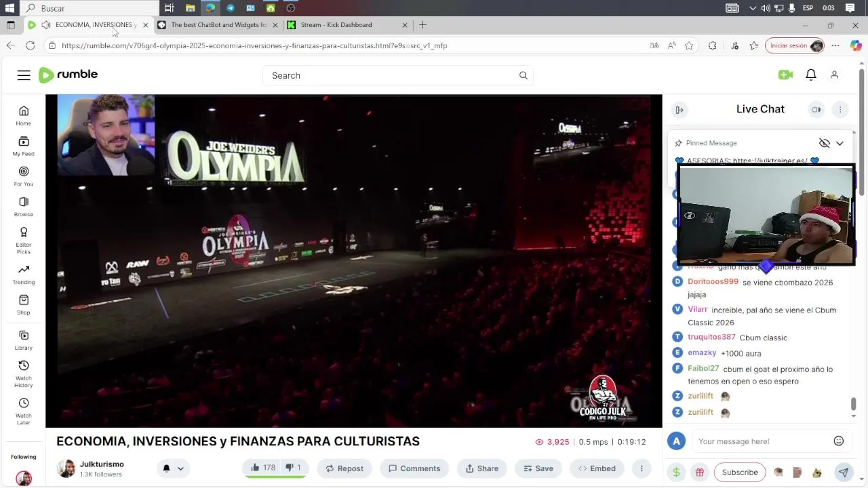Toggle Edge read aloud icon

point(671,45)
